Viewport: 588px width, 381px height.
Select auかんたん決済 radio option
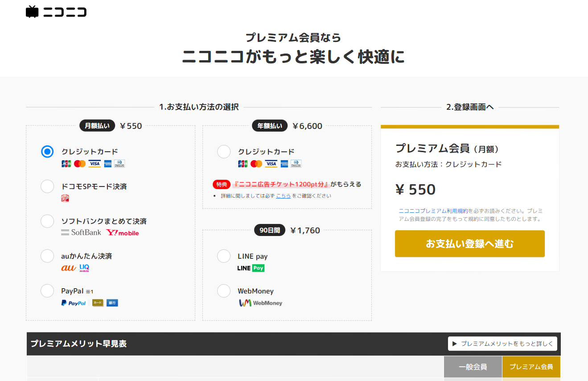pos(47,256)
